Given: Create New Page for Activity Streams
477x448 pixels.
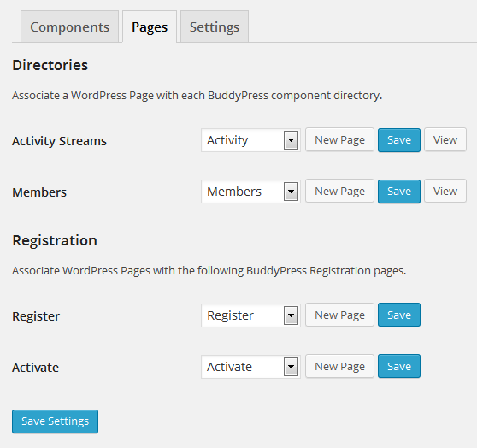Looking at the screenshot, I should coord(339,139).
